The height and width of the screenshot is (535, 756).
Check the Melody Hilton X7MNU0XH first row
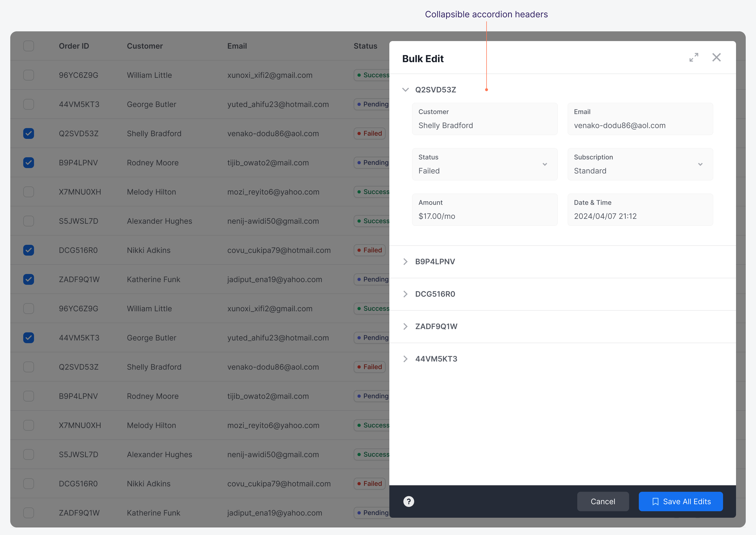click(29, 192)
